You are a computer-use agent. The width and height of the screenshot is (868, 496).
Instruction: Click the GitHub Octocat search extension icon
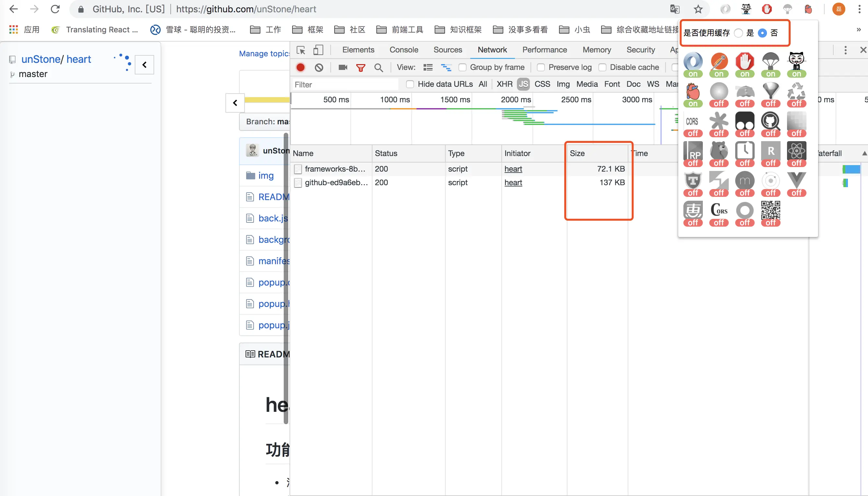pos(771,121)
